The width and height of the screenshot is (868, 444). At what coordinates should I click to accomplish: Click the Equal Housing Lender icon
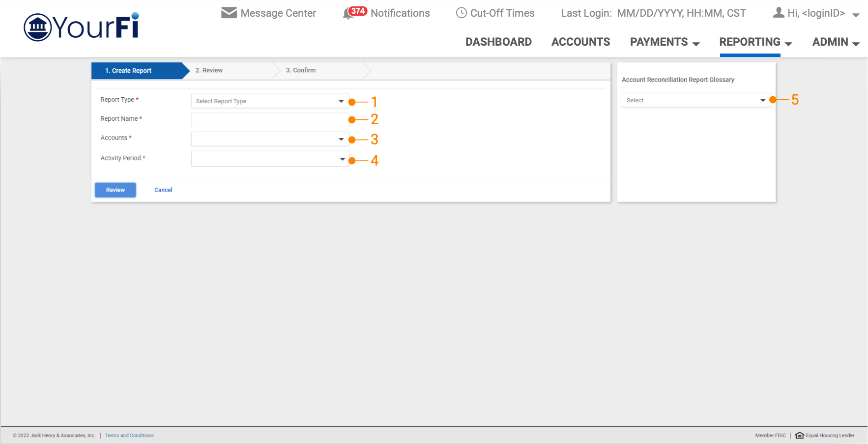tap(799, 435)
